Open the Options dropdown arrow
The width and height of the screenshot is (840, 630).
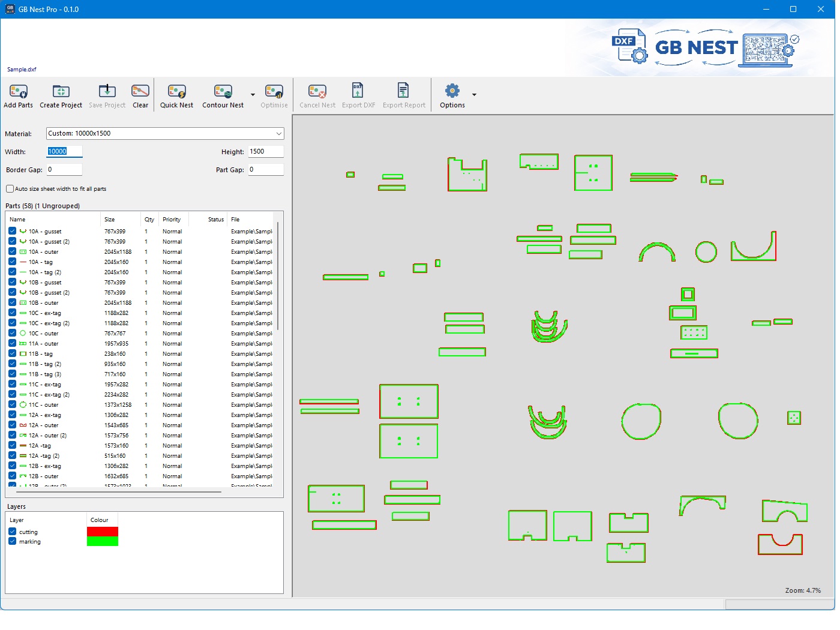pyautogui.click(x=474, y=95)
